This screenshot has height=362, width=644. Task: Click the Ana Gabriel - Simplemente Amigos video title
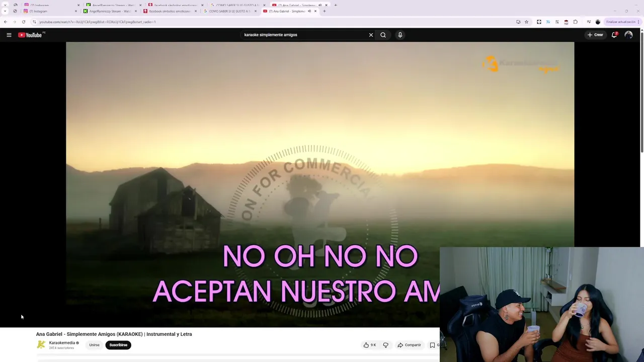pyautogui.click(x=114, y=334)
